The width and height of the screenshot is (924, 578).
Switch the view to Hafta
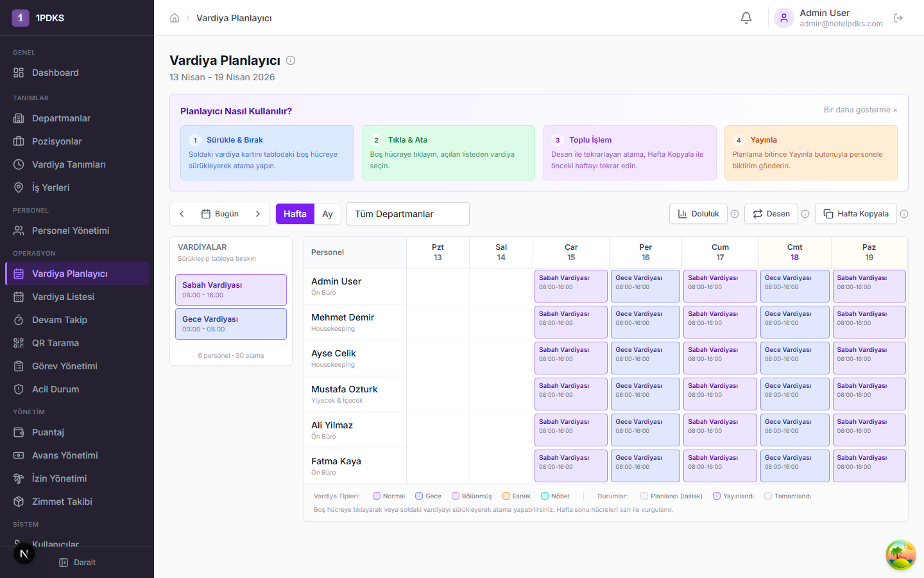pos(295,214)
